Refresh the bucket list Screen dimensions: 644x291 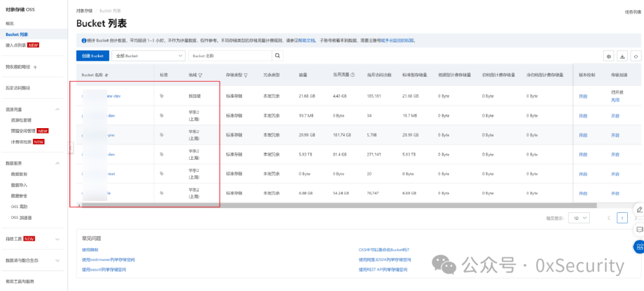(x=636, y=57)
